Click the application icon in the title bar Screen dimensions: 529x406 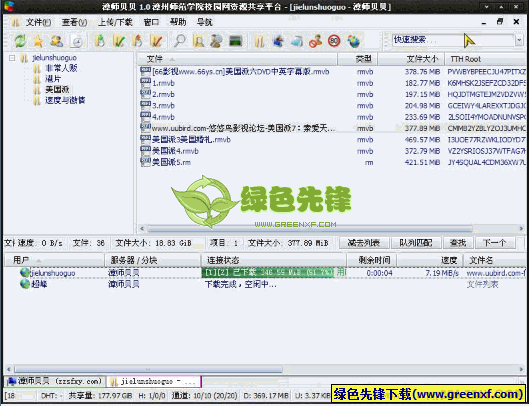point(9,6)
